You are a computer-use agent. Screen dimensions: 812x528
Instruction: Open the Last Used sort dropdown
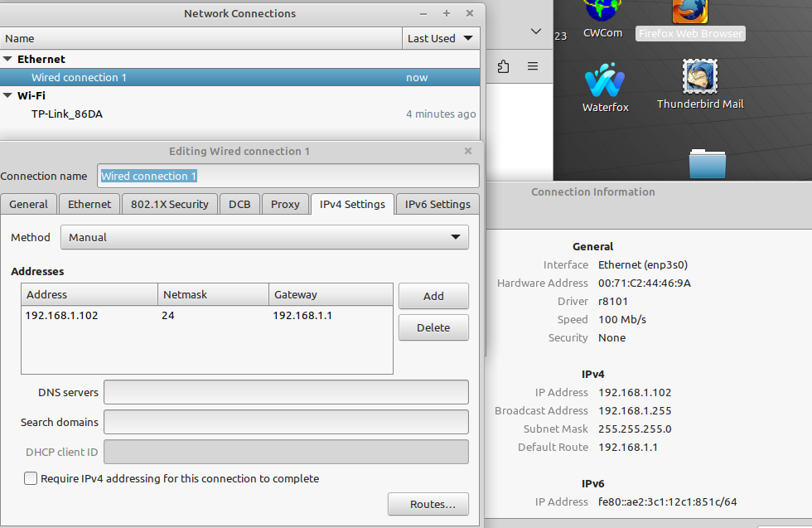(x=441, y=38)
